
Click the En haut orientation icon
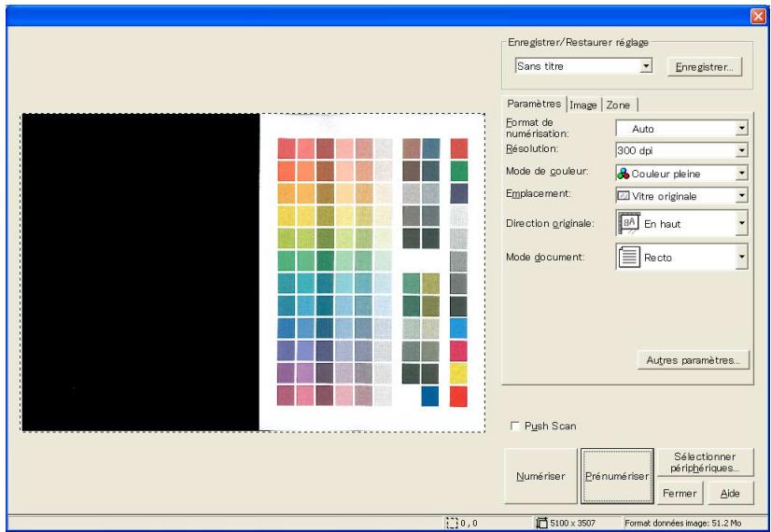(x=629, y=224)
